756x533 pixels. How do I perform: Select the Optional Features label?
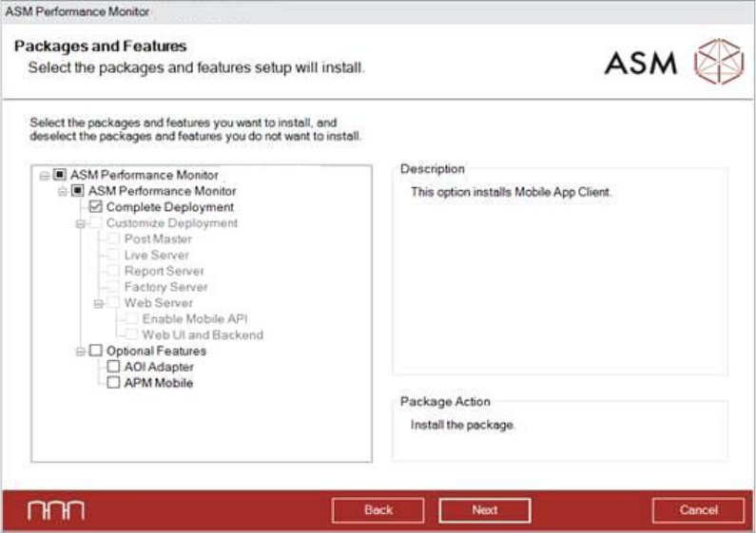click(x=156, y=351)
